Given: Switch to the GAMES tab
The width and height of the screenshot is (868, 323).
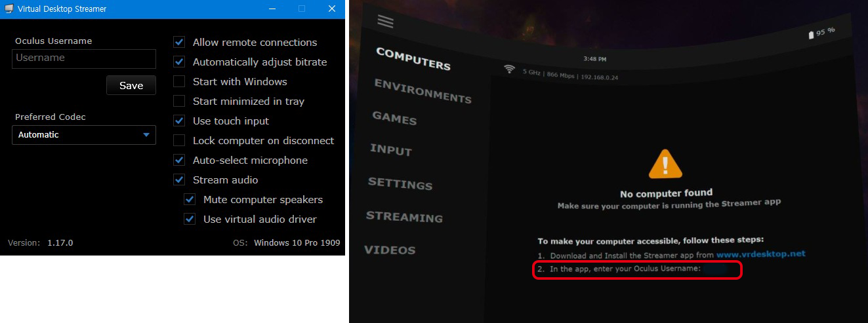Looking at the screenshot, I should [394, 119].
